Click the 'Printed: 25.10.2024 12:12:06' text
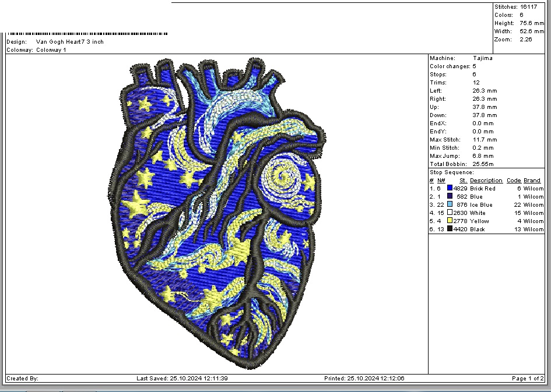 click(x=364, y=379)
